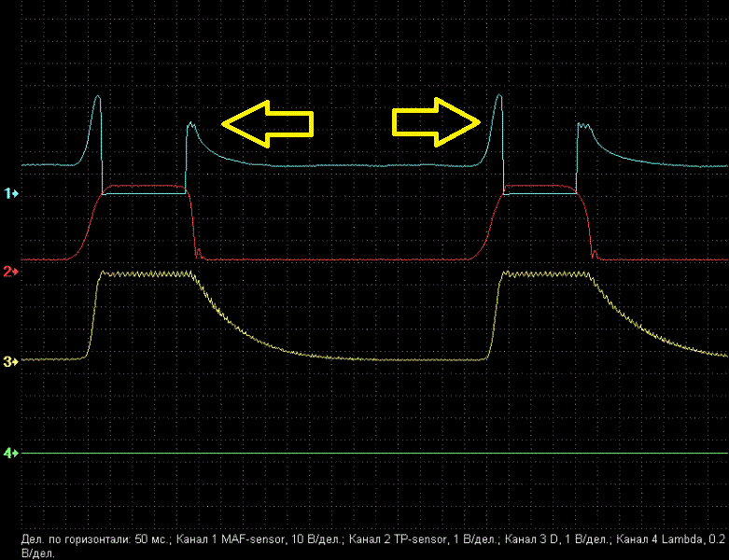Screen dimensions: 729x560
Task: Click the first yellow channel 3 plateau
Action: click(145, 274)
